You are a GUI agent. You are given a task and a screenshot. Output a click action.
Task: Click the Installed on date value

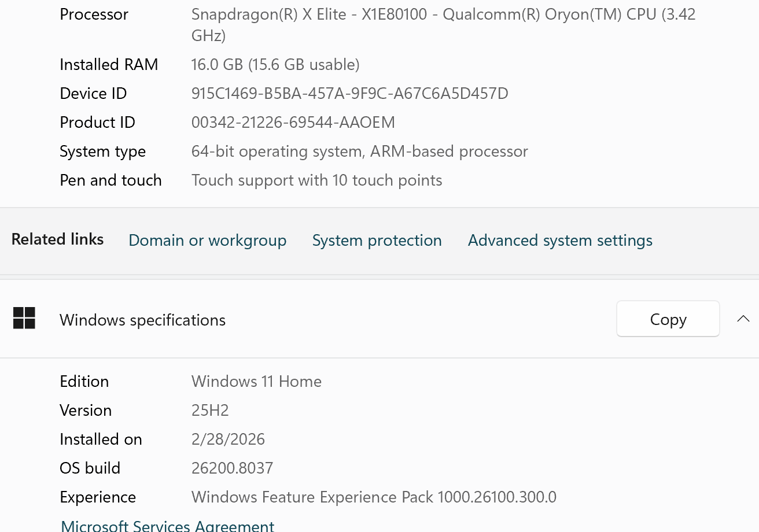pos(228,439)
